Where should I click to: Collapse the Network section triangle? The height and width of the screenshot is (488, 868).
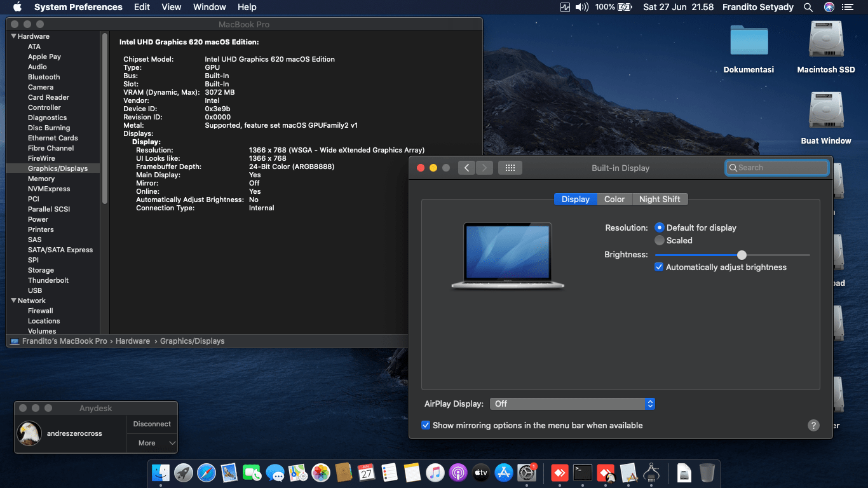tap(13, 301)
